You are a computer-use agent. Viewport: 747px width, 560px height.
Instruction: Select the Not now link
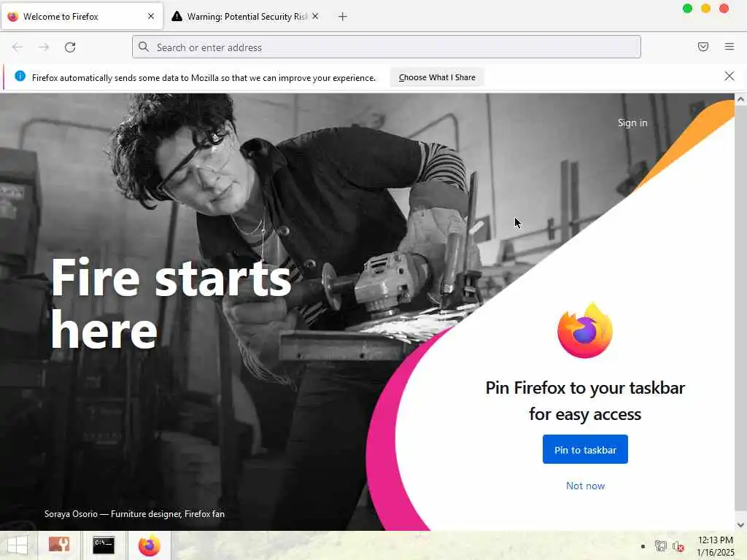[585, 486]
